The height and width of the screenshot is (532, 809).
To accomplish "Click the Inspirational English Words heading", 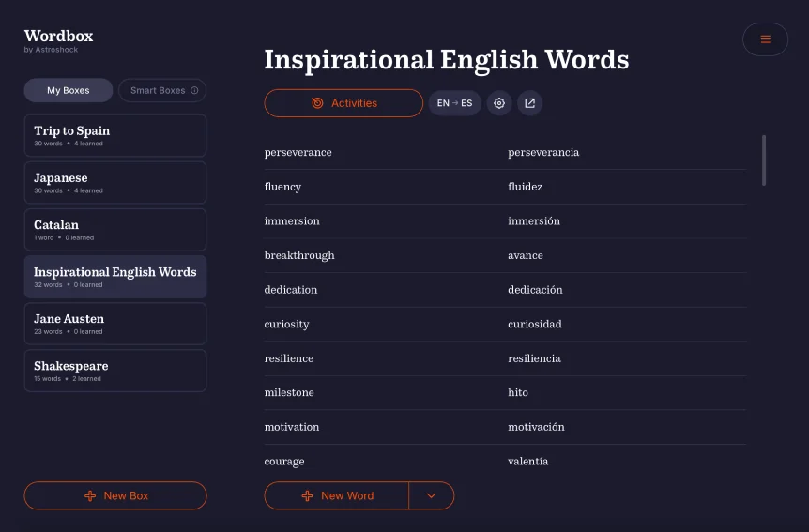I will point(447,59).
